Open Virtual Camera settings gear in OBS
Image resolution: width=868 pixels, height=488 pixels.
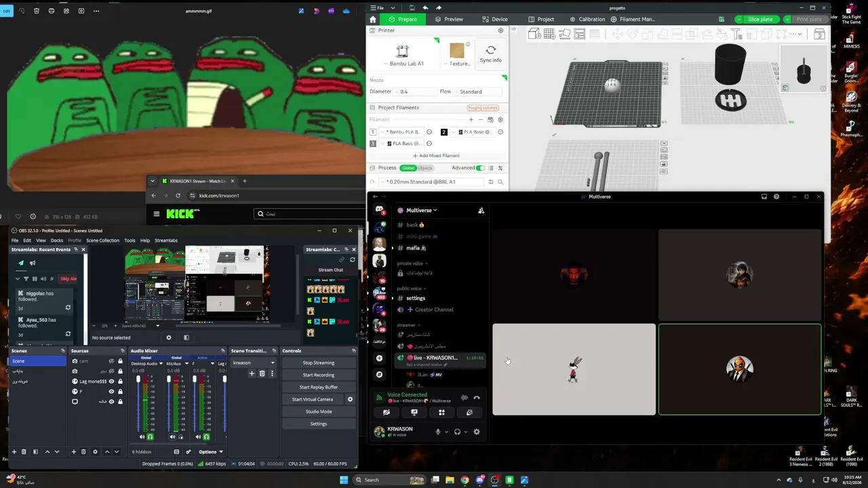click(350, 399)
